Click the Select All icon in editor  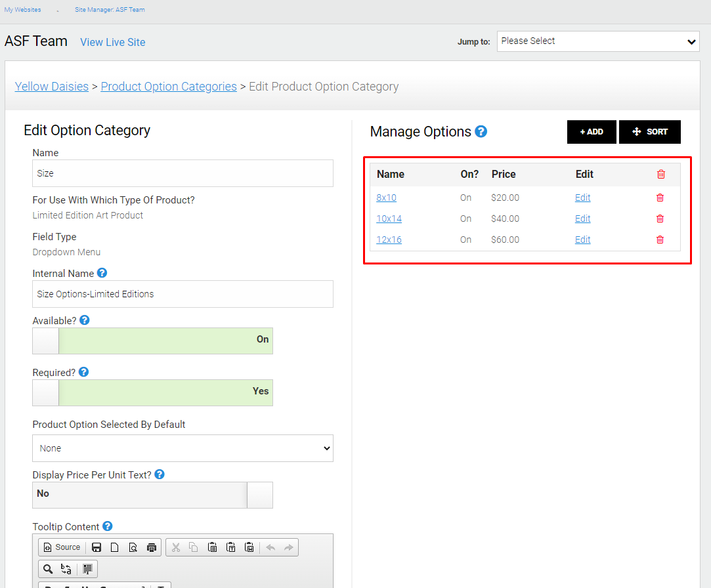[87, 569]
